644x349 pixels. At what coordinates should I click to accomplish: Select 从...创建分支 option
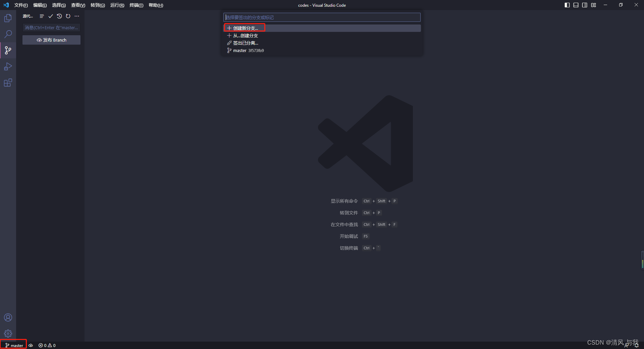pos(322,36)
